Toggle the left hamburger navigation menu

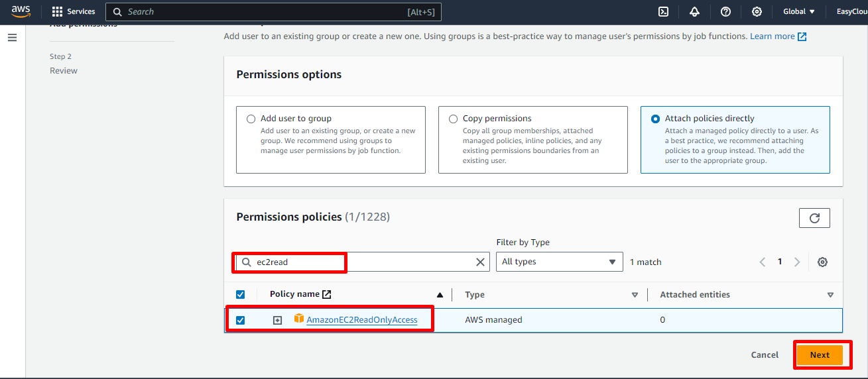[12, 38]
